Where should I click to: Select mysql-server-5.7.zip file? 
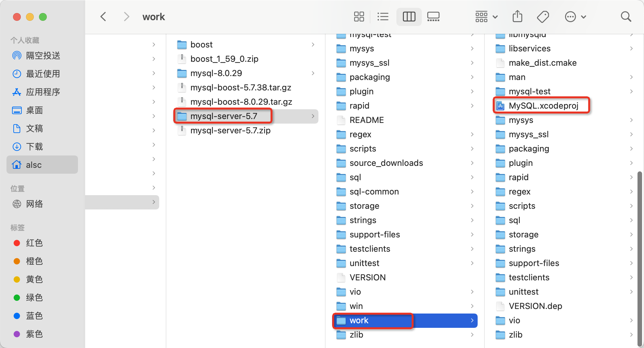pyautogui.click(x=246, y=130)
